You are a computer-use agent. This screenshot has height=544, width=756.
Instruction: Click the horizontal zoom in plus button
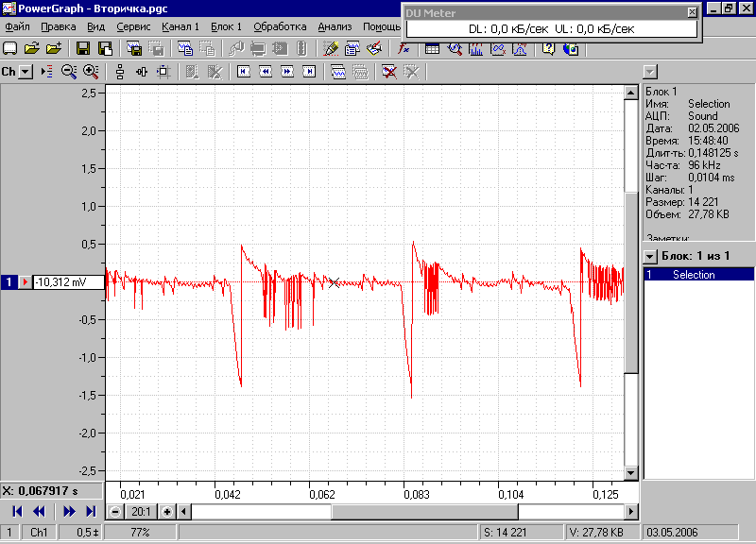click(x=167, y=511)
